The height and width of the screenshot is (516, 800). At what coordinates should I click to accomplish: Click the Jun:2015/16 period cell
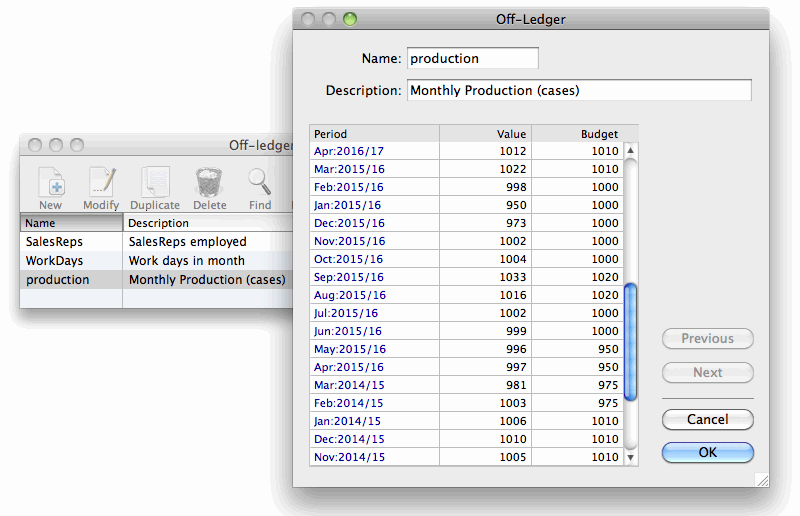point(374,331)
